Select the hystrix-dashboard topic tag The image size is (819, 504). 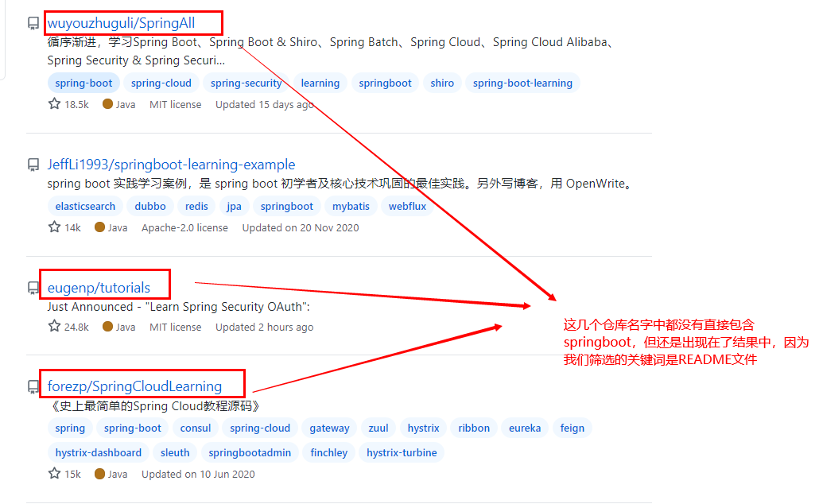pos(98,453)
